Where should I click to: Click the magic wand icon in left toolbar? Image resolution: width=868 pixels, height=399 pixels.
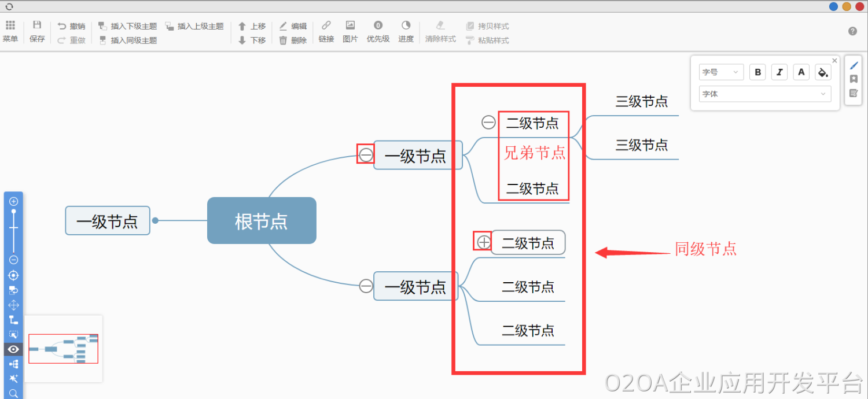coord(14,379)
